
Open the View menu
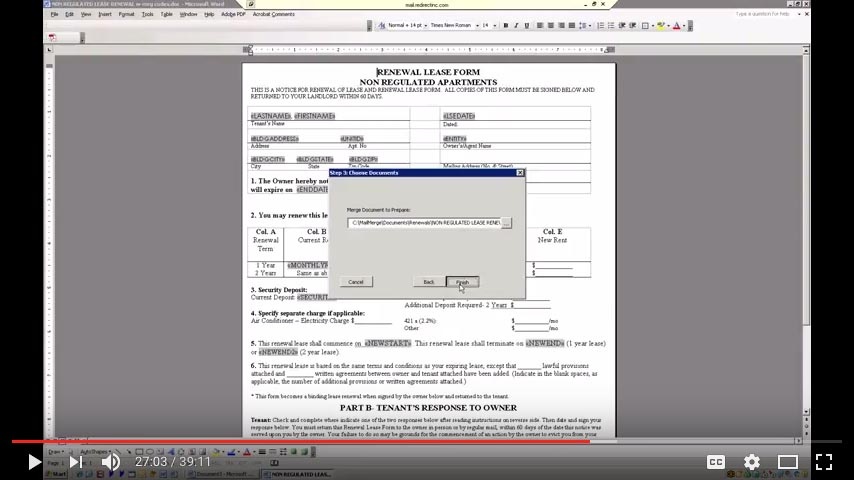[86, 14]
